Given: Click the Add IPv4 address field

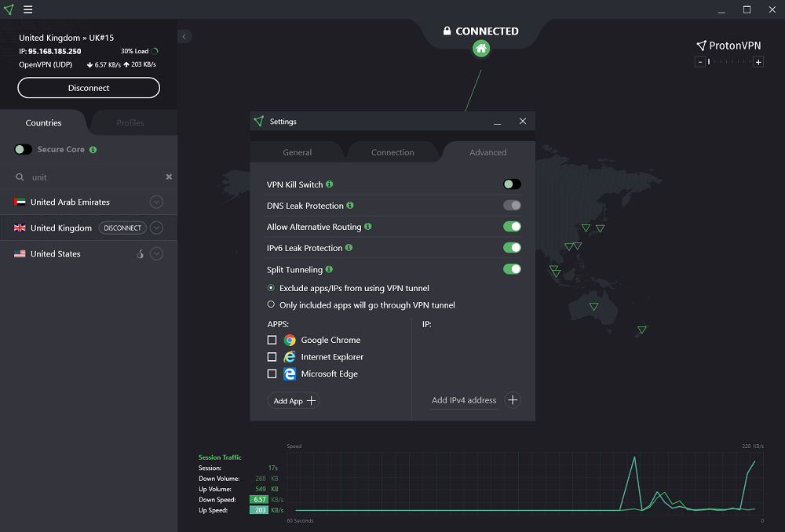Looking at the screenshot, I should pyautogui.click(x=464, y=400).
